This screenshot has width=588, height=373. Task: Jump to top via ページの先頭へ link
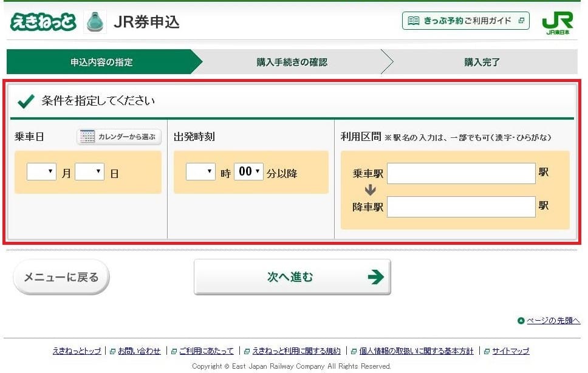(x=553, y=321)
